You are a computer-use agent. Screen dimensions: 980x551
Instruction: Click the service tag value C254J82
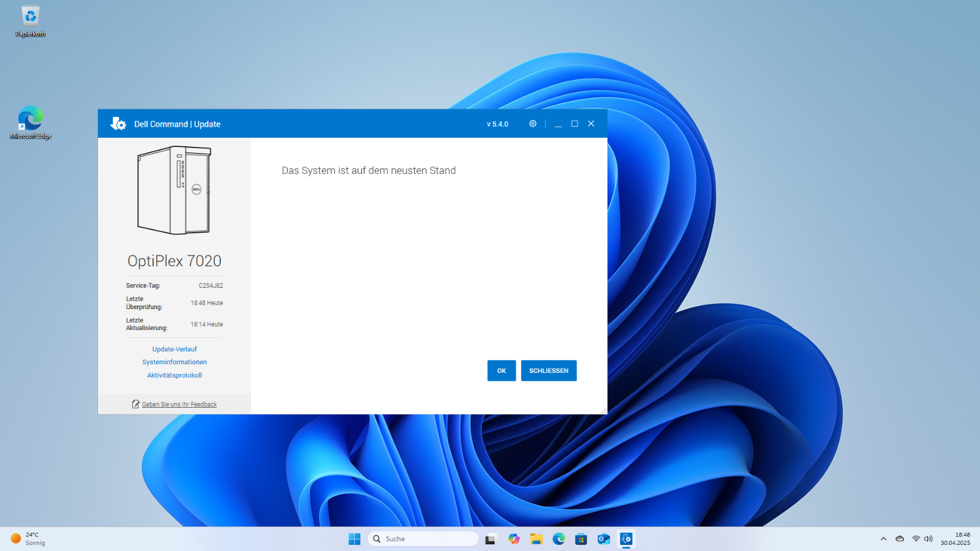coord(211,285)
